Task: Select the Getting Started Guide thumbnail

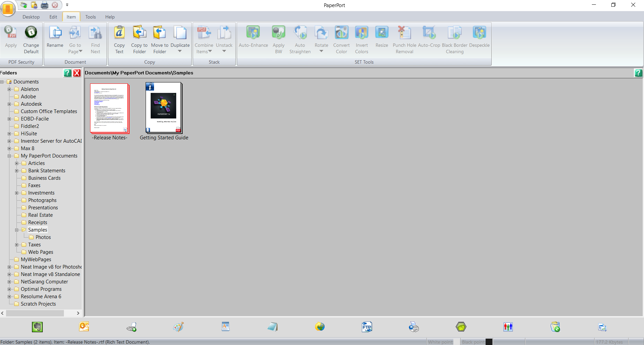Action: [x=164, y=108]
